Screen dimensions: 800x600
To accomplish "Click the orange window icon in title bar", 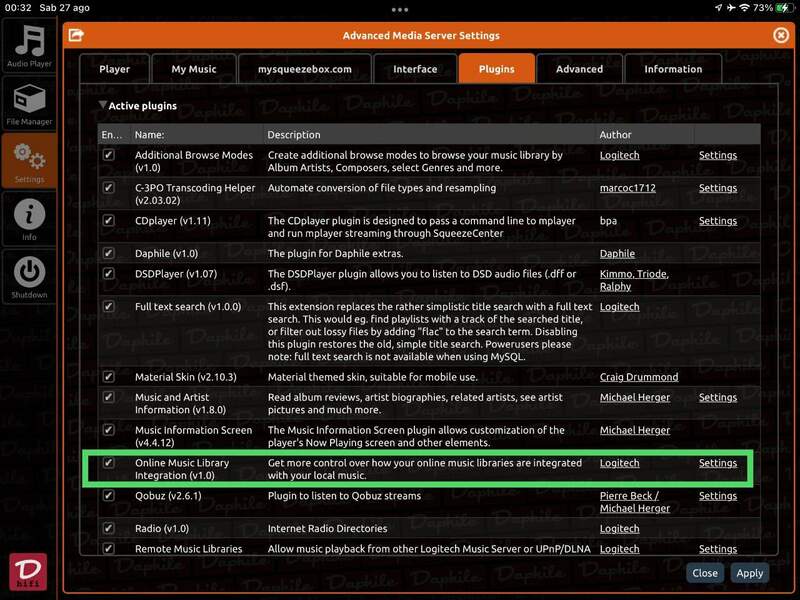I will tap(76, 35).
